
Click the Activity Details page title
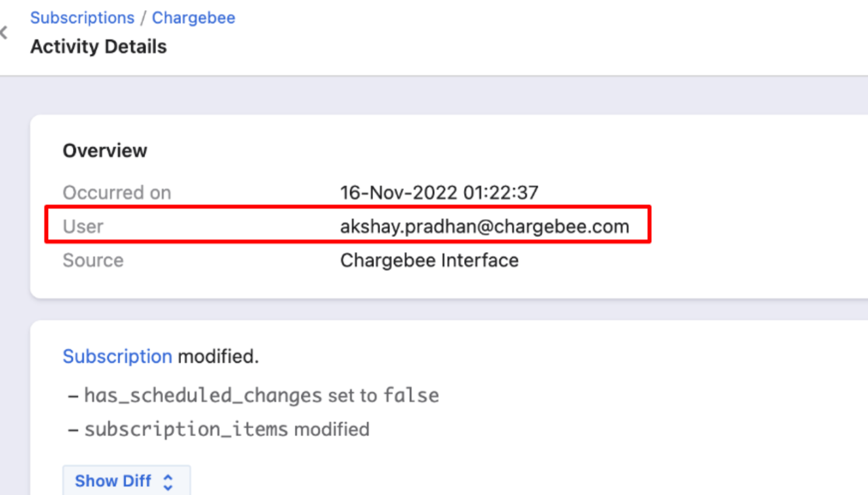click(x=98, y=47)
